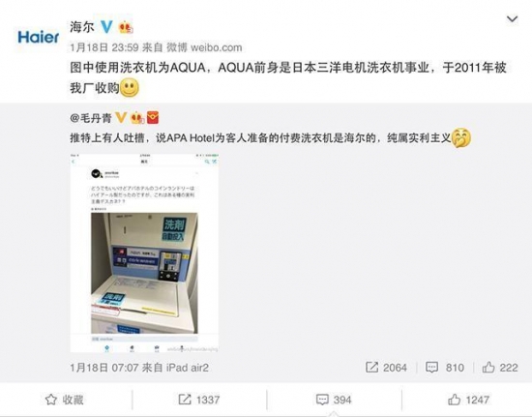Like the original post with 222 likes
Viewport: 532px width, 417px height.
point(500,368)
